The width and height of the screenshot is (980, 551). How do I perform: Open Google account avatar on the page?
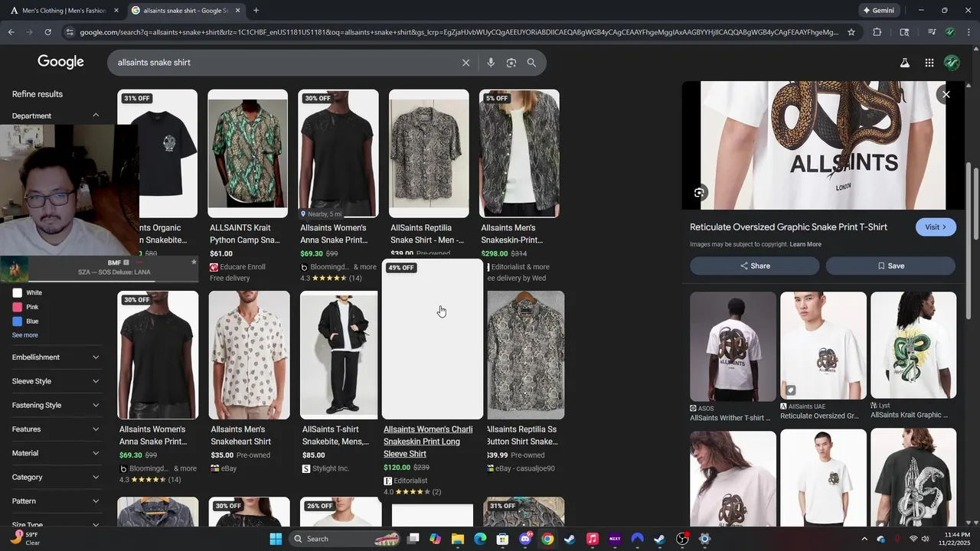[x=952, y=63]
